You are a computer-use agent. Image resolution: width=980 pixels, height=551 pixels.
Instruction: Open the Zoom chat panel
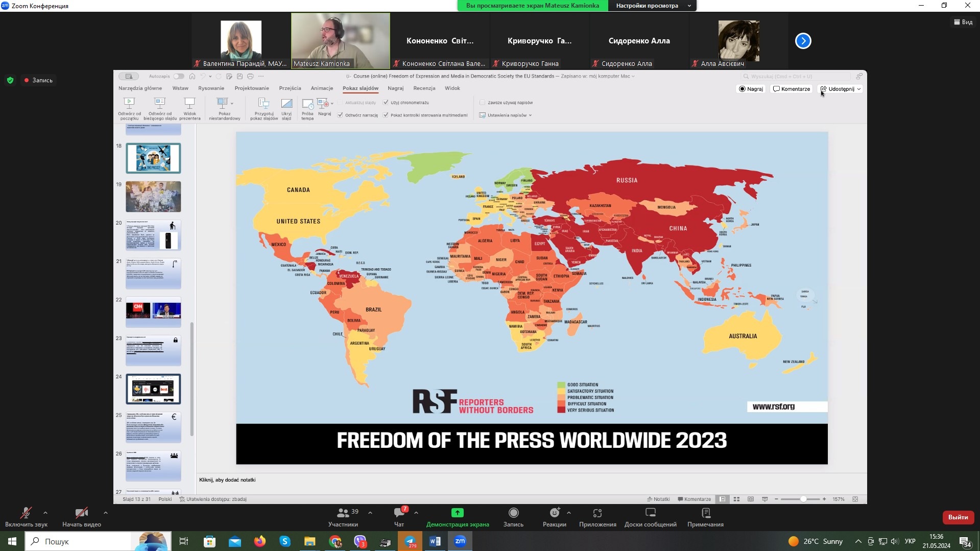tap(399, 513)
